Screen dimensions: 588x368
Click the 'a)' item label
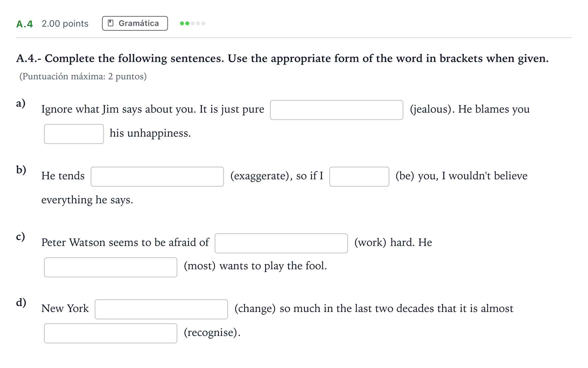[x=21, y=103]
